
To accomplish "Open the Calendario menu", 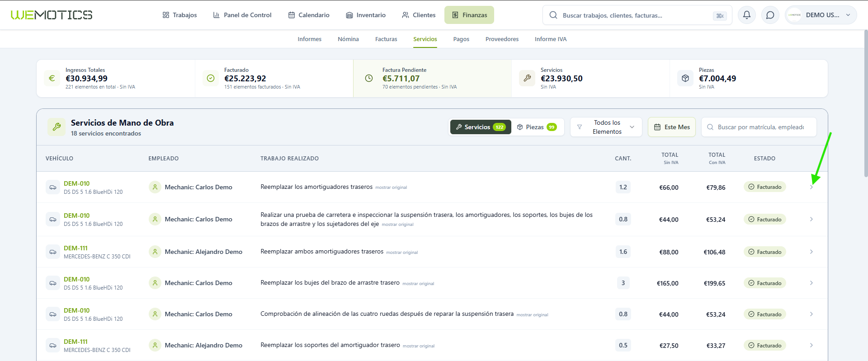I will tap(309, 15).
